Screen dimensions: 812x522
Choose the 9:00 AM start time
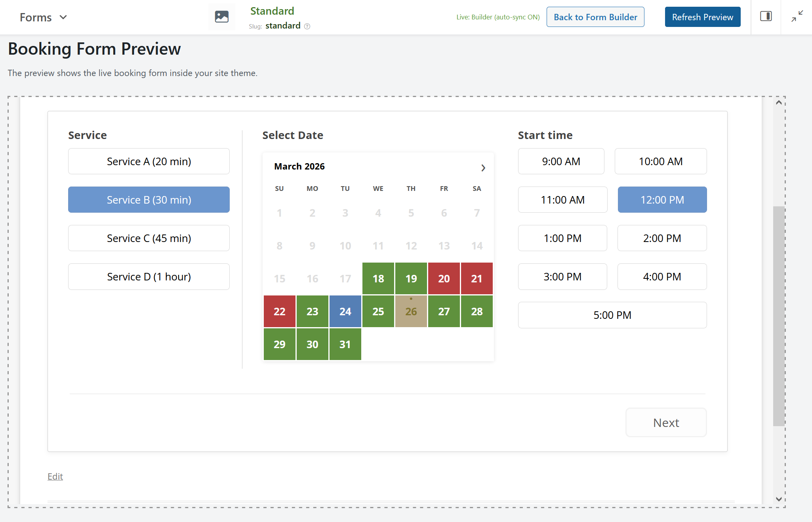tap(561, 161)
